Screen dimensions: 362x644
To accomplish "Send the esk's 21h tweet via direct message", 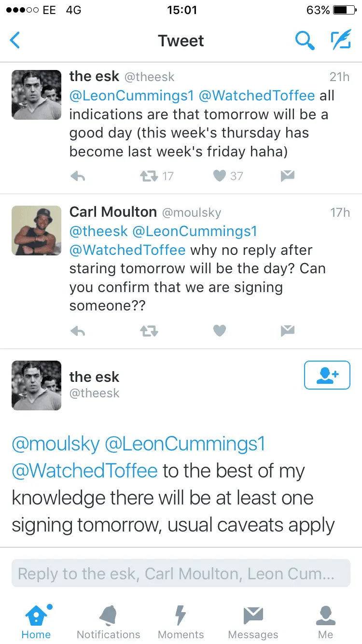I will click(288, 177).
